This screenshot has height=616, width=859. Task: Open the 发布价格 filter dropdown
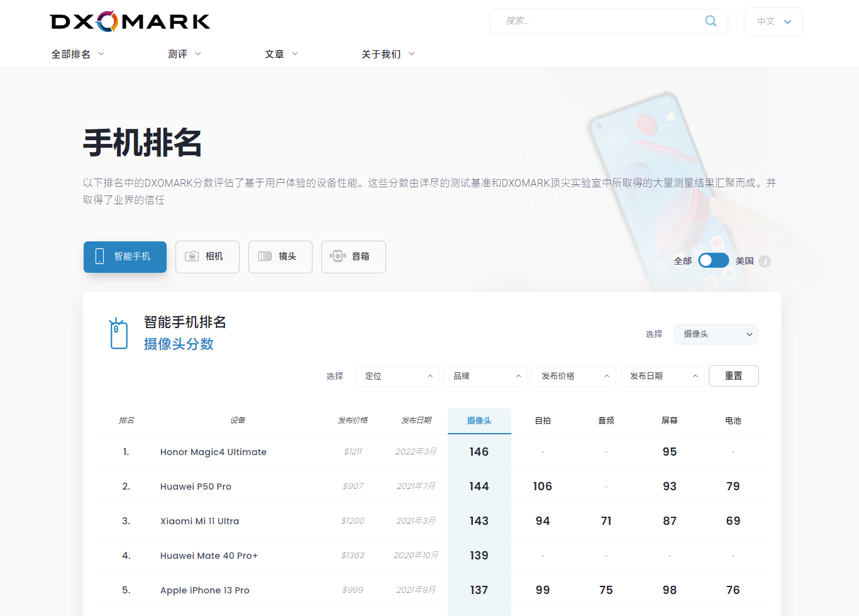point(574,376)
